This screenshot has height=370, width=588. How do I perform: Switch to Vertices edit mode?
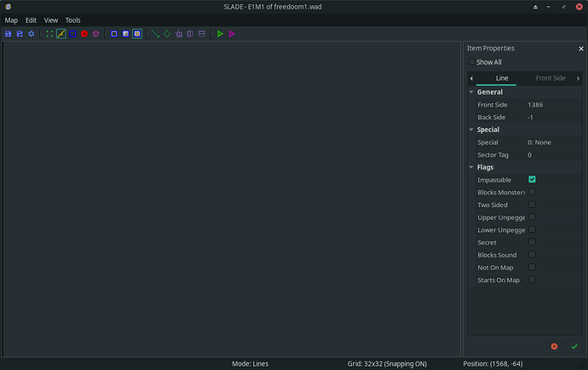tap(50, 33)
